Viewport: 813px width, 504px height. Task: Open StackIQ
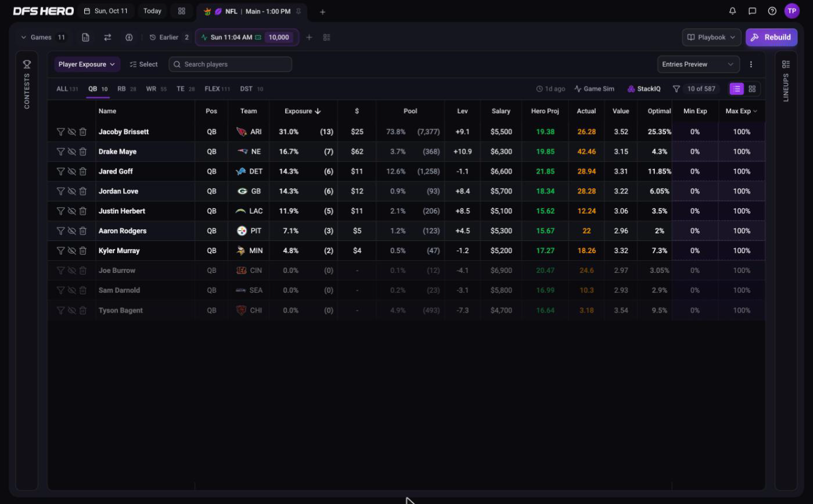point(644,89)
